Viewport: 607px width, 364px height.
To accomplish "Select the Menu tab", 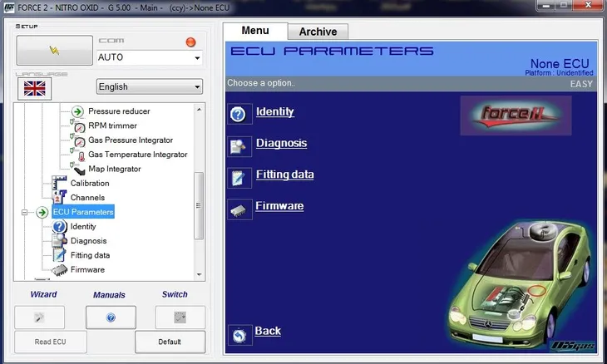I will 254,31.
